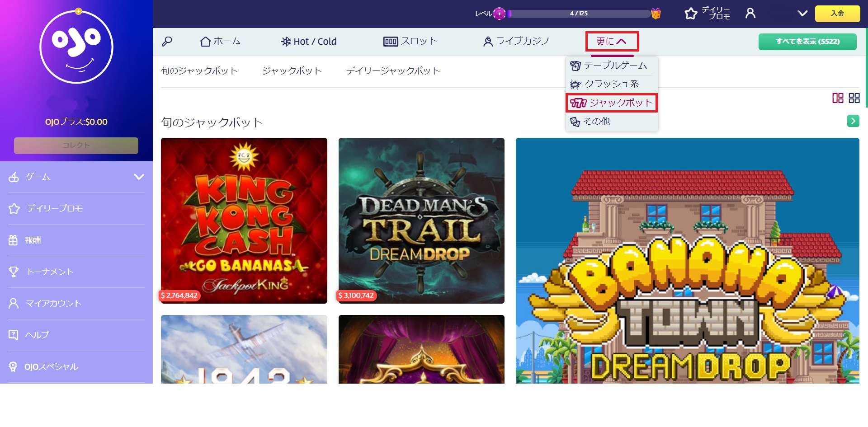Click the OJO smiley logo
This screenshot has height=427, width=868.
pyautogui.click(x=76, y=47)
